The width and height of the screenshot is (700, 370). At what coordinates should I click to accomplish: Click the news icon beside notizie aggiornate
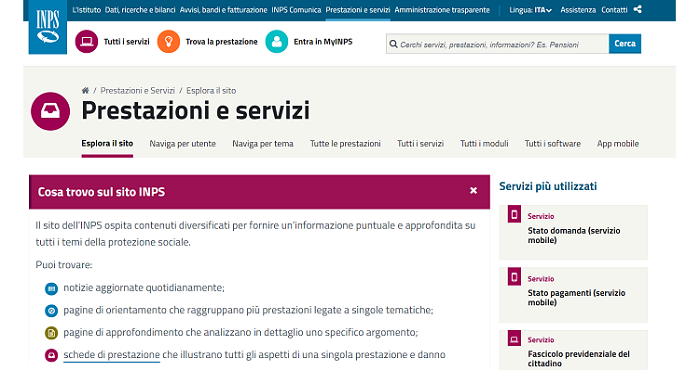point(51,289)
